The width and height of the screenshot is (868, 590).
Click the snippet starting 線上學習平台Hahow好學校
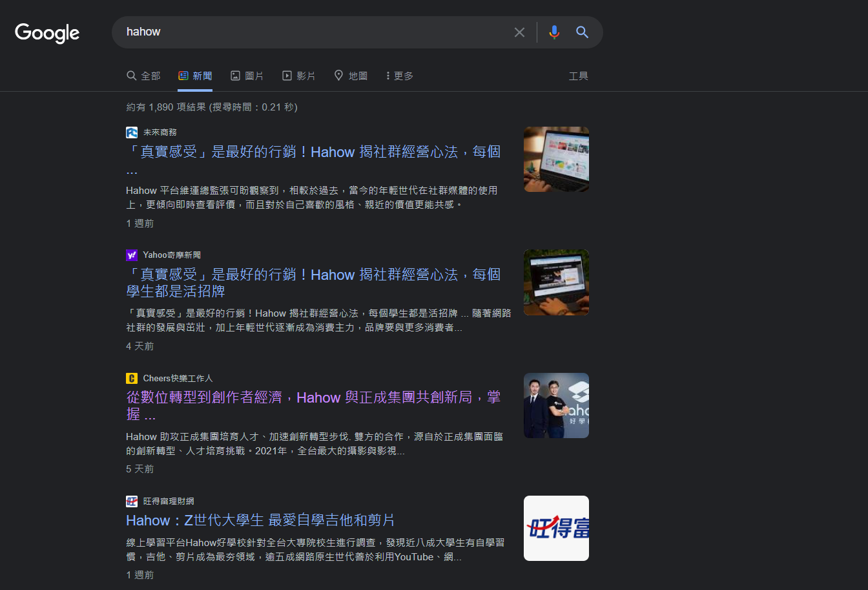(x=315, y=549)
